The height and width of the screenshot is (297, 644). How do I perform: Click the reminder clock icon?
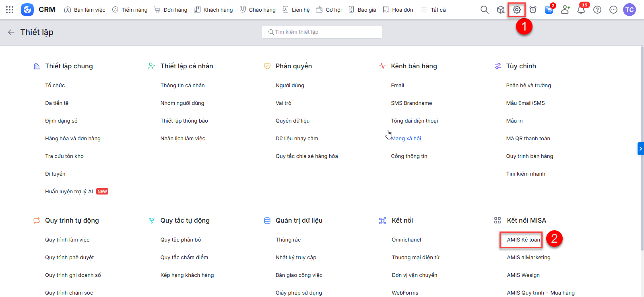click(x=533, y=10)
